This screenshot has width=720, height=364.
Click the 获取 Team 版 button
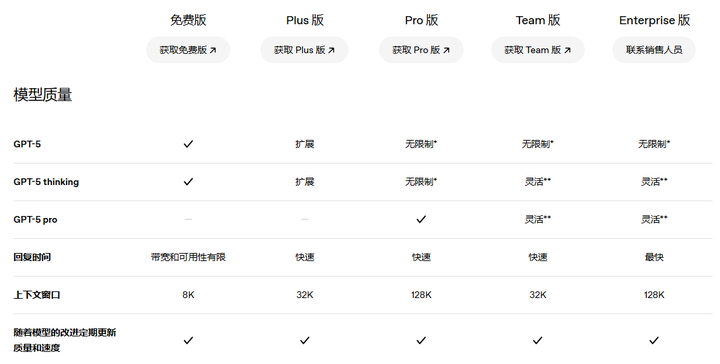(538, 50)
